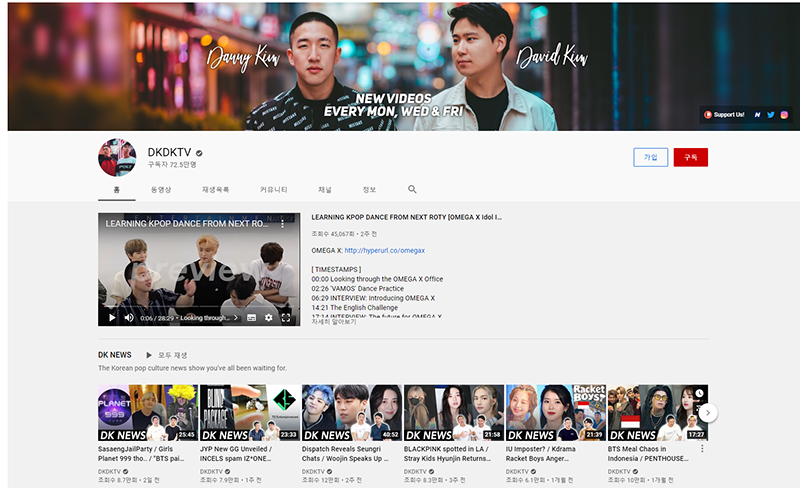Open the 17:27 BTS Meal thumbnail
The width and height of the screenshot is (800, 488).
(658, 412)
